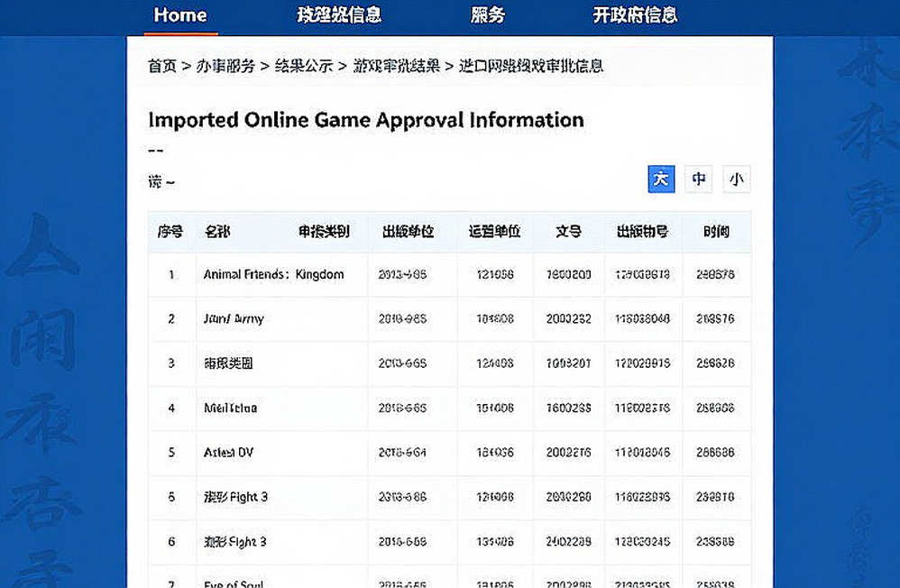Open the 办事服务 breadcrumb link
This screenshot has height=588, width=900.
tap(225, 66)
